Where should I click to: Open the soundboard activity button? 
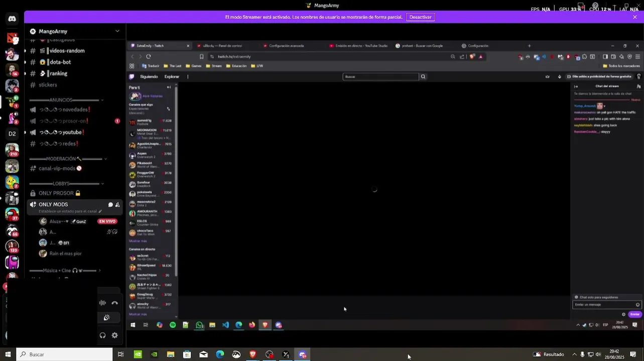point(106,317)
